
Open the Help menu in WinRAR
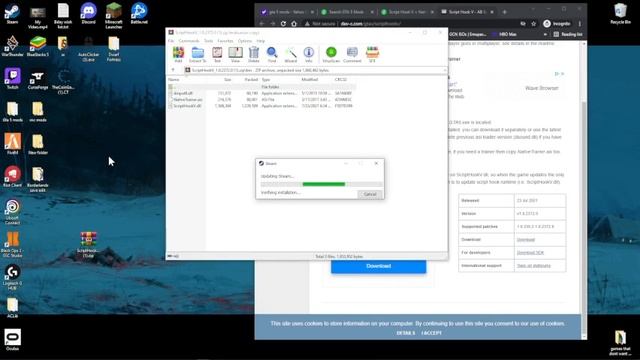tap(260, 41)
